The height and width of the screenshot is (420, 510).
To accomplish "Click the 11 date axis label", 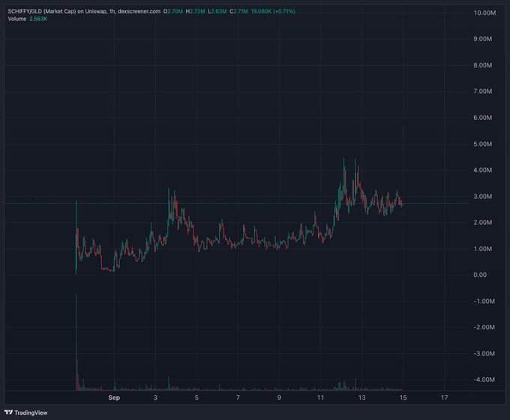I will coord(320,397).
